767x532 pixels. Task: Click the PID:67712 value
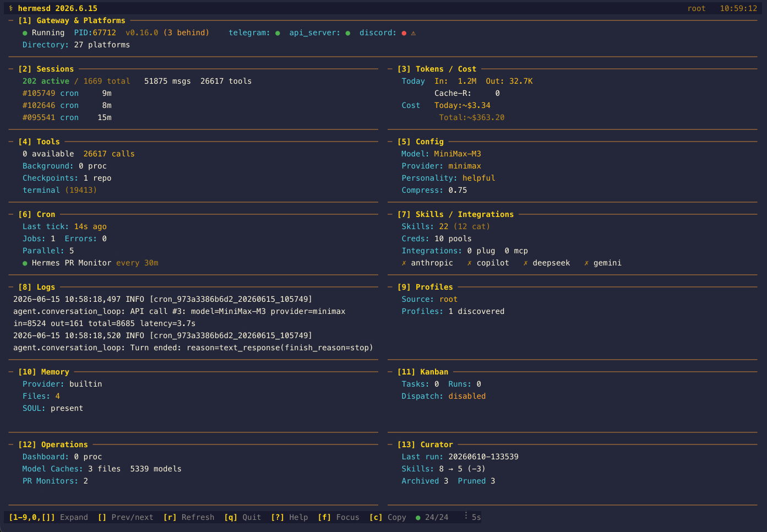[x=95, y=32]
